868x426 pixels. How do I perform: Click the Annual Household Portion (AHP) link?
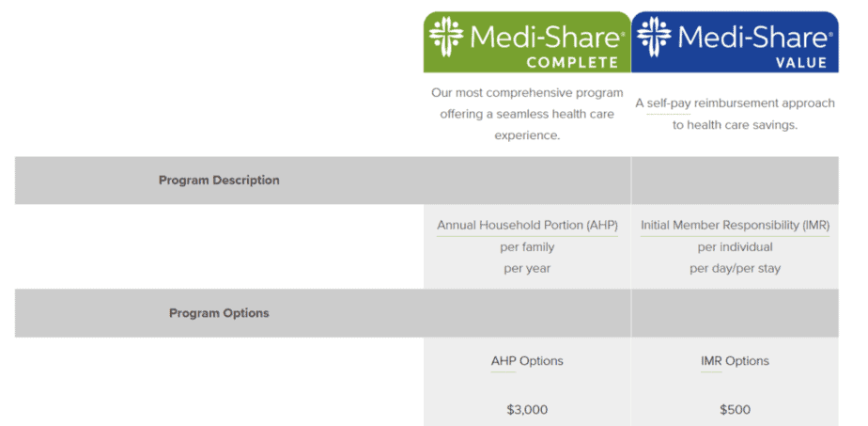click(x=527, y=226)
